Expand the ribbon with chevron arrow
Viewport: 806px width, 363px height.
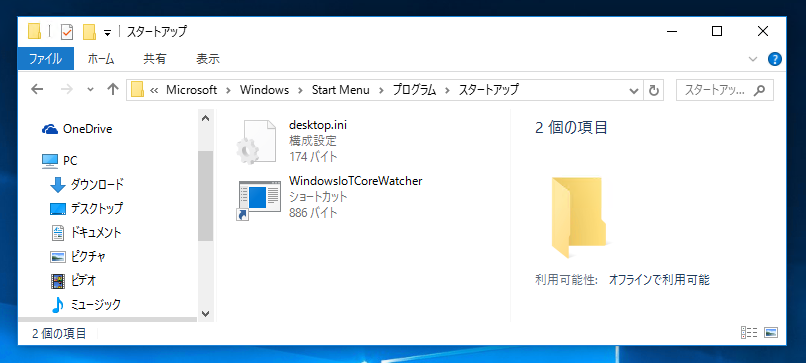pyautogui.click(x=753, y=59)
